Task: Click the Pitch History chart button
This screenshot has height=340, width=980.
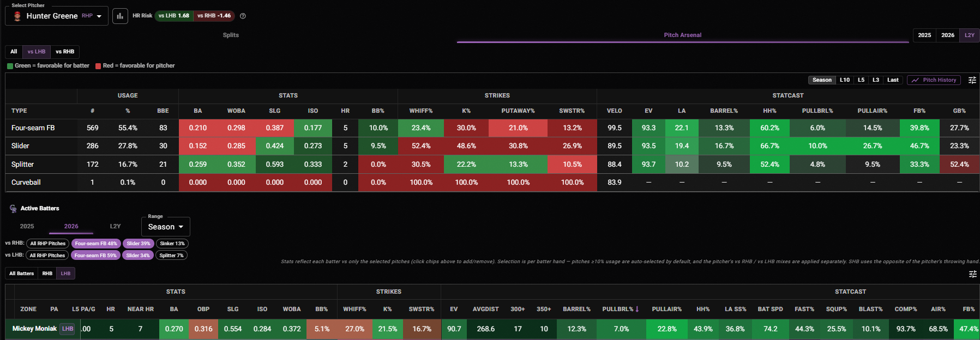Action: 934,80
